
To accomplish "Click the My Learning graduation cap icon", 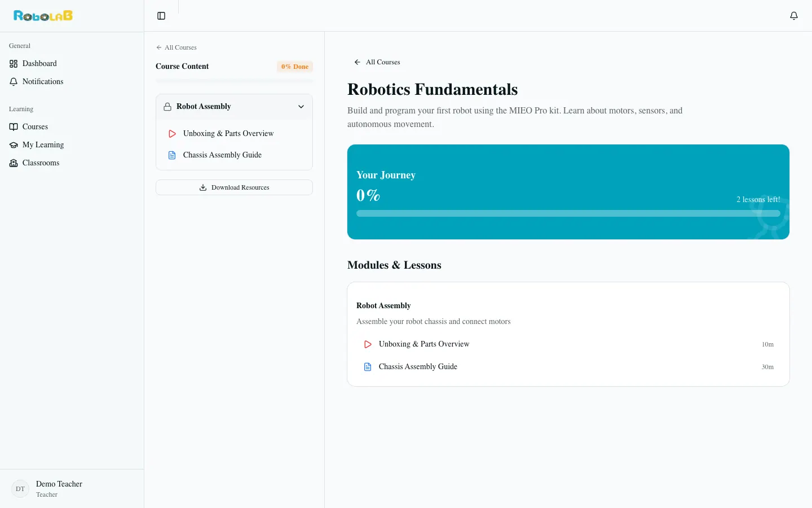I will click(x=14, y=145).
